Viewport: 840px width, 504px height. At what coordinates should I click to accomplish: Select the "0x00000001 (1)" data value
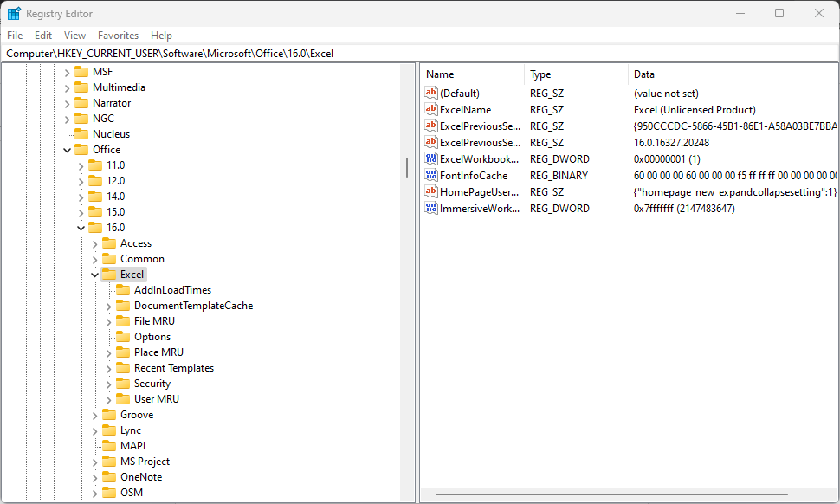667,159
